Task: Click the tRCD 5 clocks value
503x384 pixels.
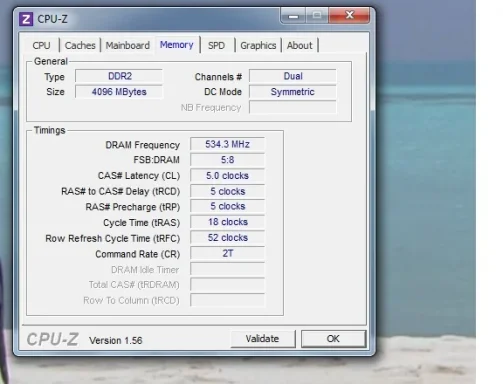Action: (227, 191)
